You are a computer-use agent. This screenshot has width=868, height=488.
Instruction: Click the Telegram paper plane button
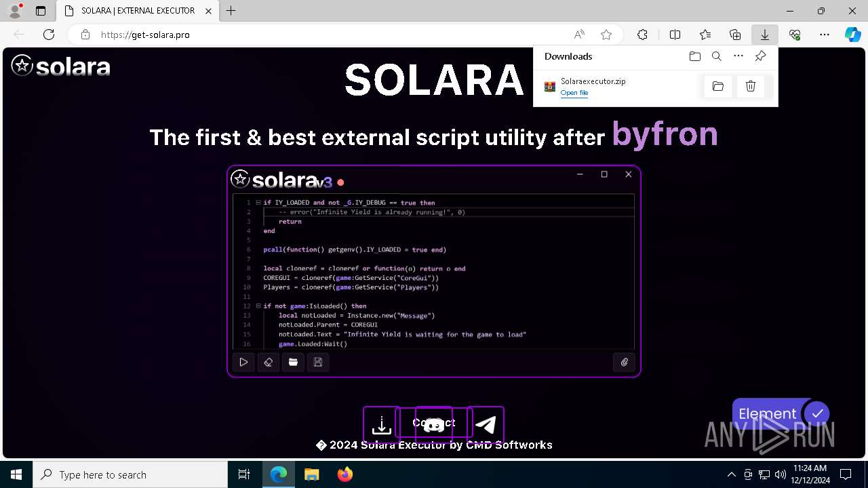point(486,425)
